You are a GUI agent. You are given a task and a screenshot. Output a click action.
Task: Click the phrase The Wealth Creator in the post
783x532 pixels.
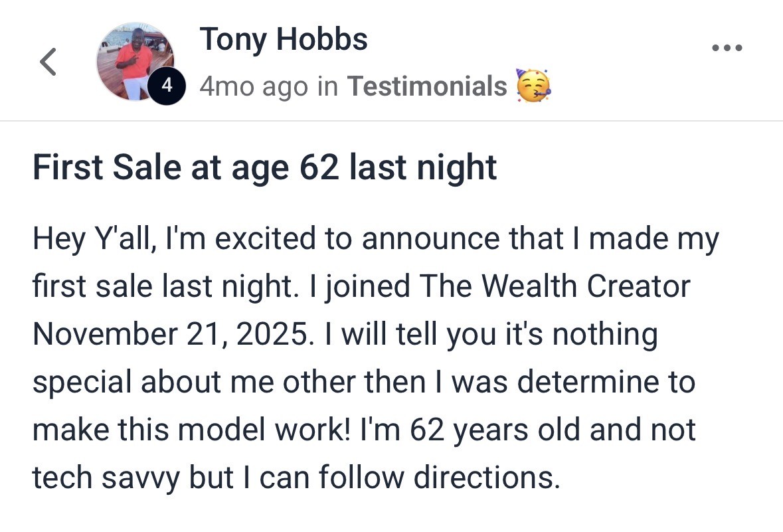click(556, 286)
